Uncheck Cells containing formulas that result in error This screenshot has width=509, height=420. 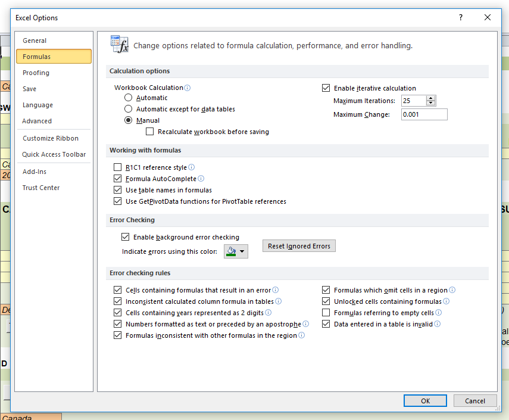pyautogui.click(x=117, y=290)
